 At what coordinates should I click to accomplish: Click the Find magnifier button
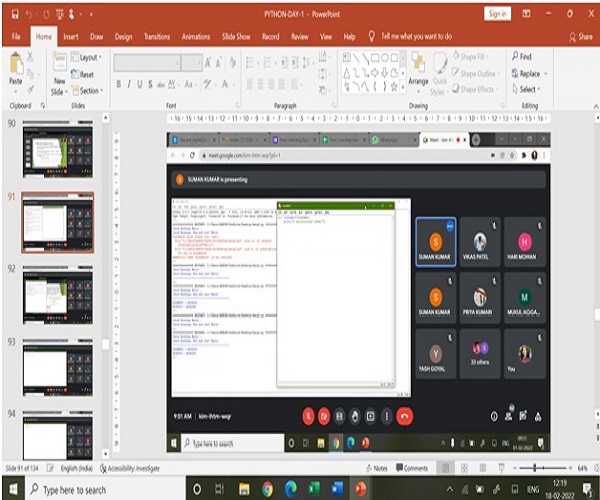(x=522, y=57)
